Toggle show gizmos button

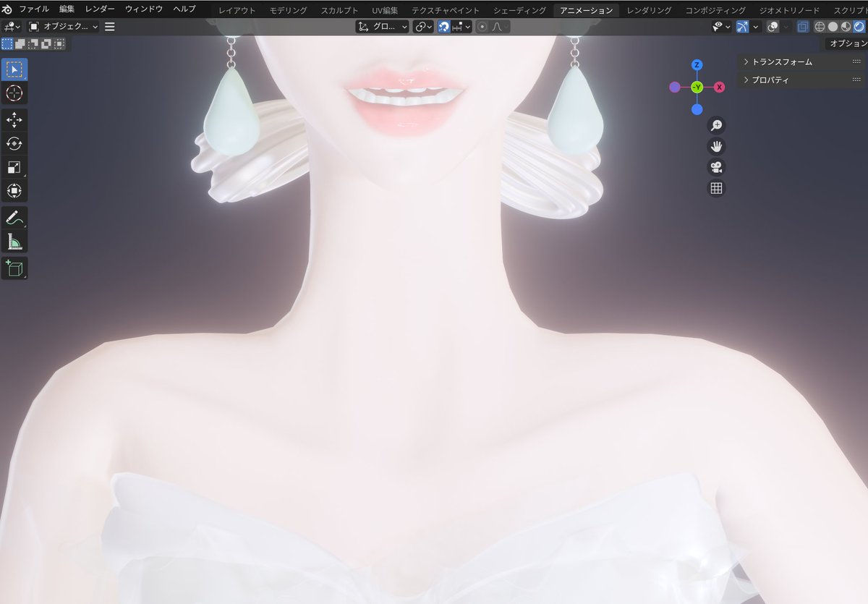pyautogui.click(x=743, y=27)
